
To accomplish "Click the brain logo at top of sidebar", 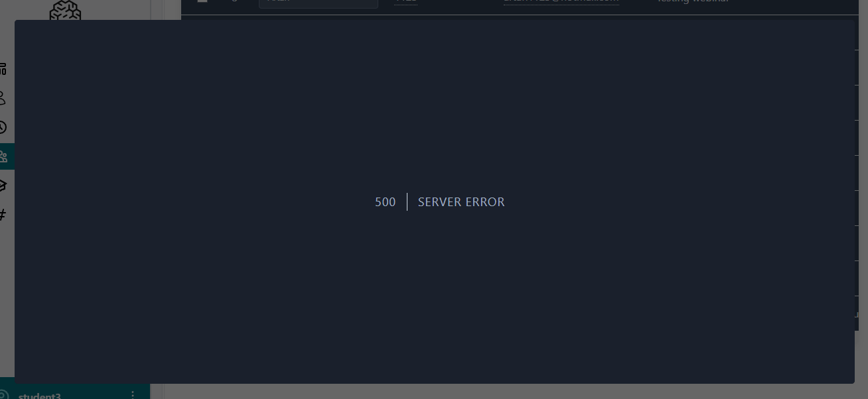I will (x=65, y=11).
